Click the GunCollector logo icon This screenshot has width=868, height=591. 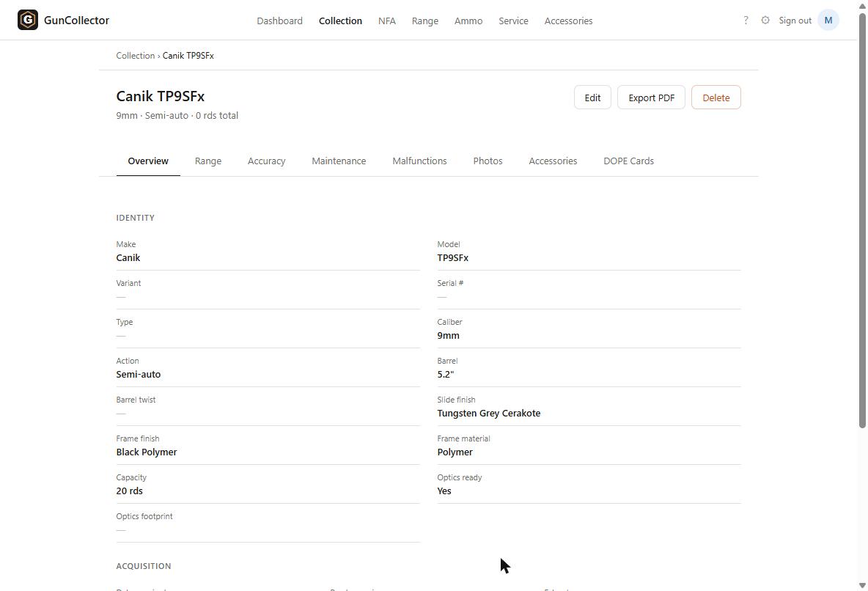pos(28,20)
